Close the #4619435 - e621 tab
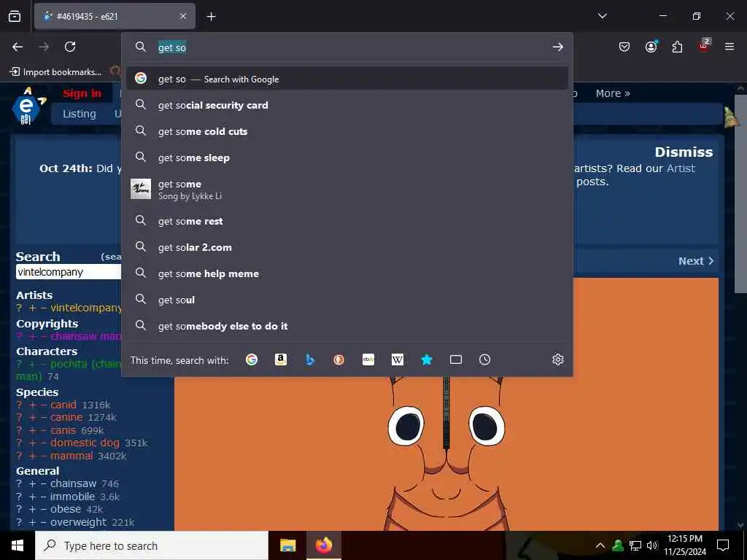The width and height of the screenshot is (747, 560). (x=183, y=16)
